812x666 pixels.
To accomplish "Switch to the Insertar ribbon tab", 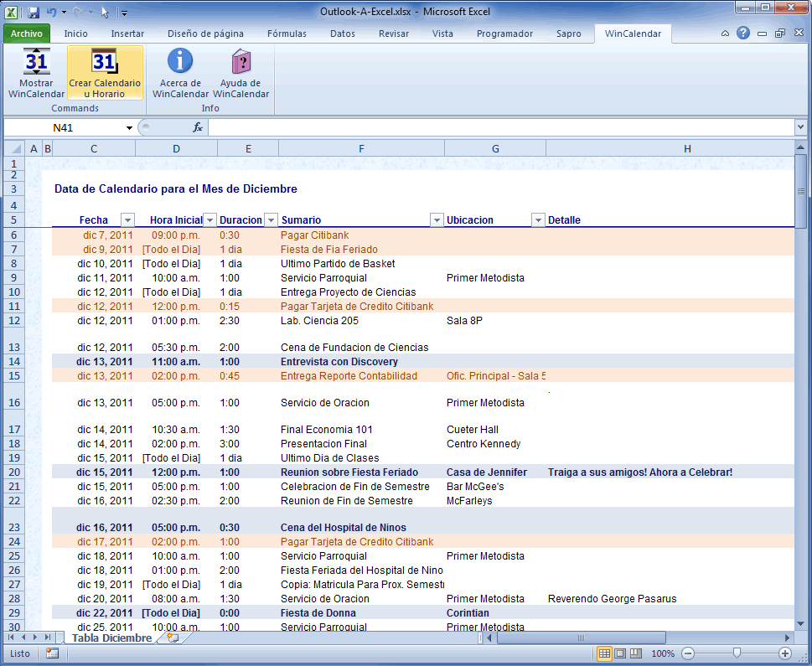I will 127,34.
